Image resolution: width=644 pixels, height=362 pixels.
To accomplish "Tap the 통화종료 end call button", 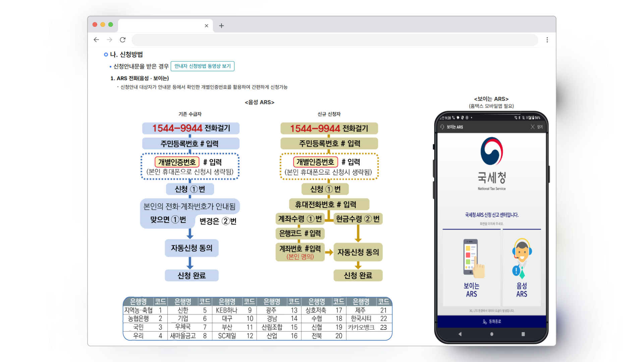I will tap(492, 321).
